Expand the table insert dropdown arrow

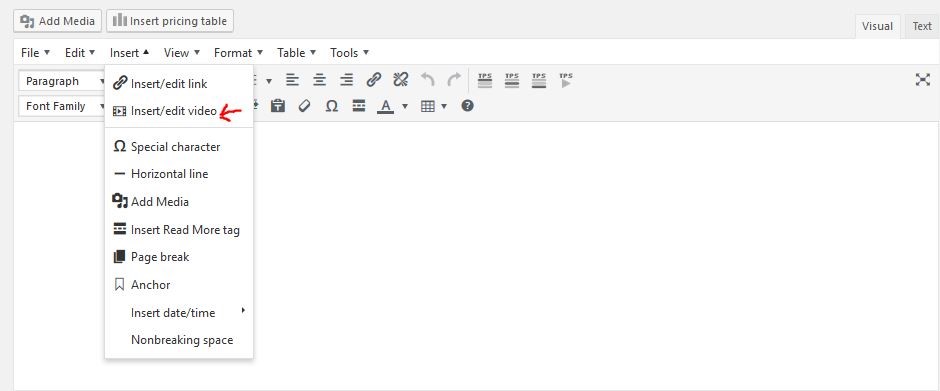coord(444,106)
